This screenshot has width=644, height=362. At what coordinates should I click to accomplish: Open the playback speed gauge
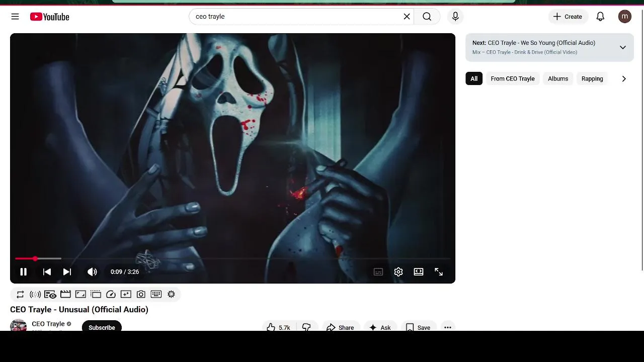click(x=111, y=294)
